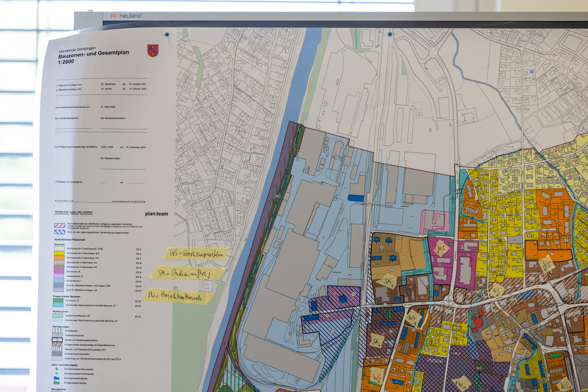The image size is (588, 392).
Task: Click the neuland logo on board frame
Action: pyautogui.click(x=127, y=16)
